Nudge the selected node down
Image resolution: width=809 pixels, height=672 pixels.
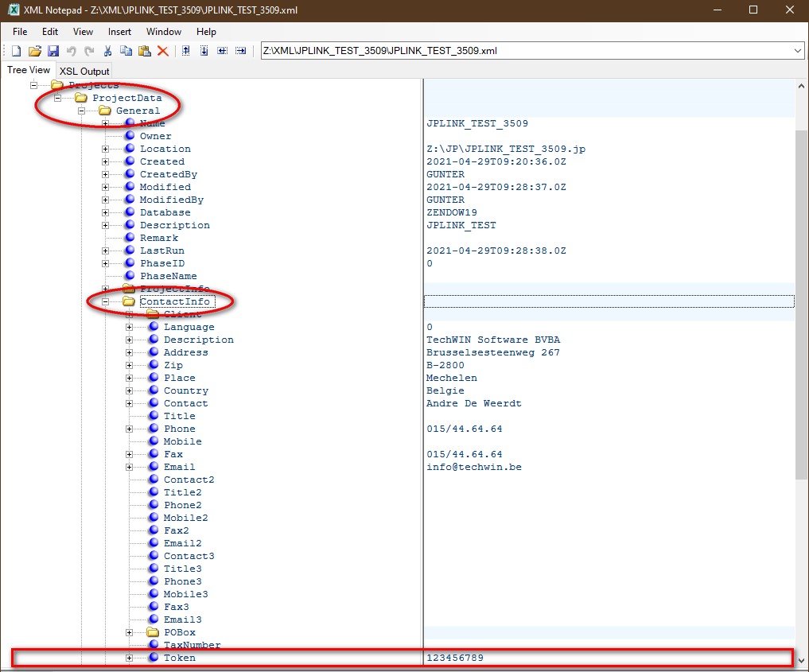204,51
